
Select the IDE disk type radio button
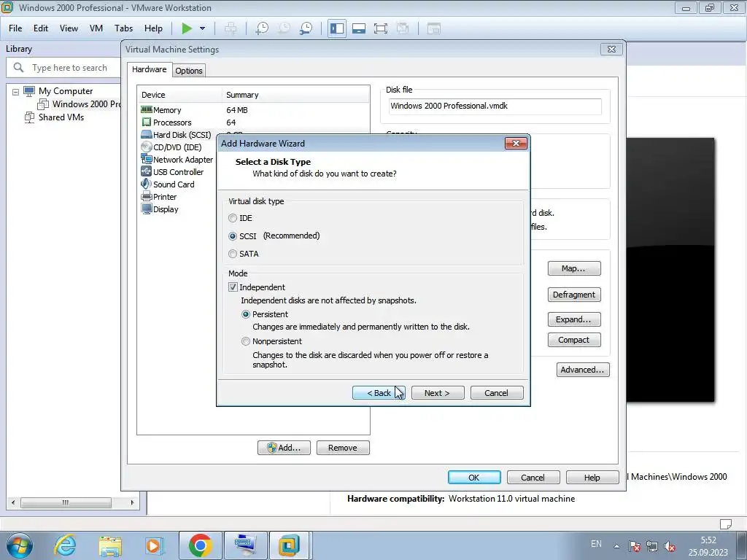pyautogui.click(x=233, y=218)
